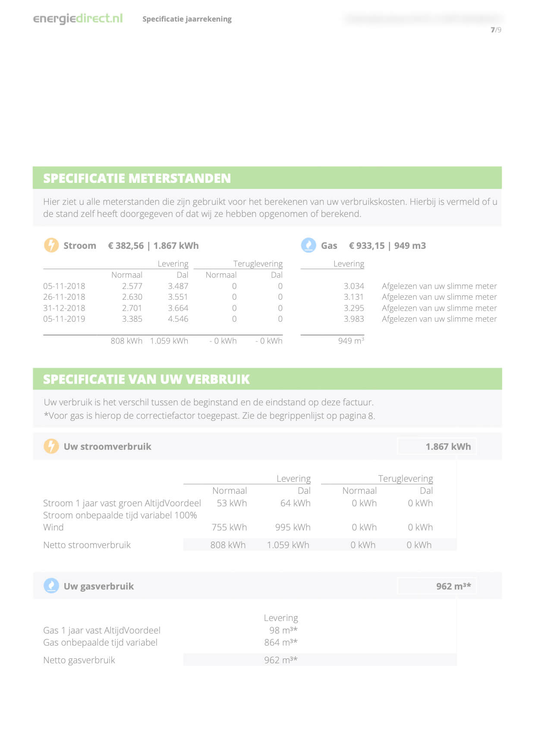Click the SPECIFICATIE METERSTANDEN green header
Viewport: 535px width, 756px height.
(137, 178)
